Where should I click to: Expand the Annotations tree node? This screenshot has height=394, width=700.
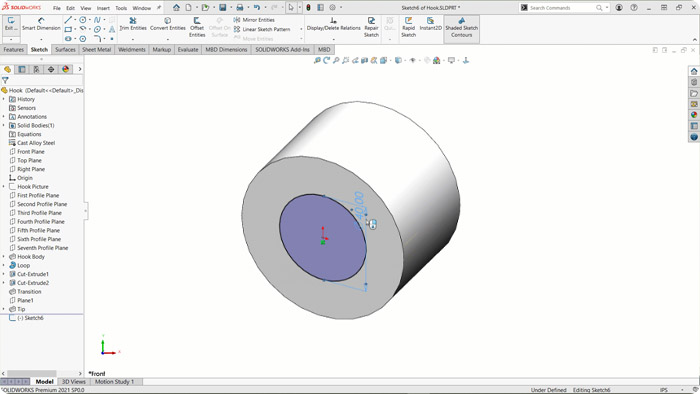[x=4, y=116]
